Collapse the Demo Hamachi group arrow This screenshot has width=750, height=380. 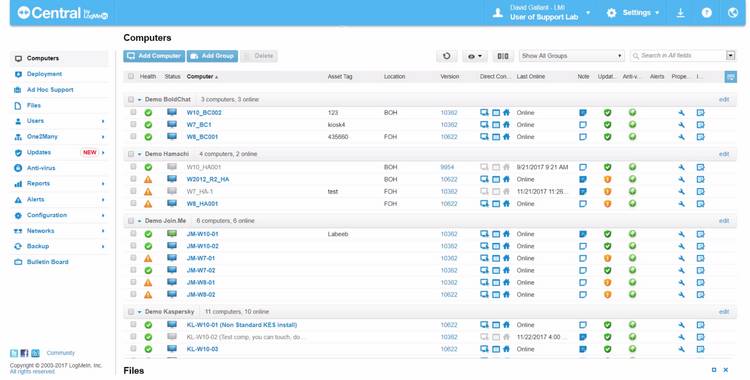pyautogui.click(x=140, y=154)
